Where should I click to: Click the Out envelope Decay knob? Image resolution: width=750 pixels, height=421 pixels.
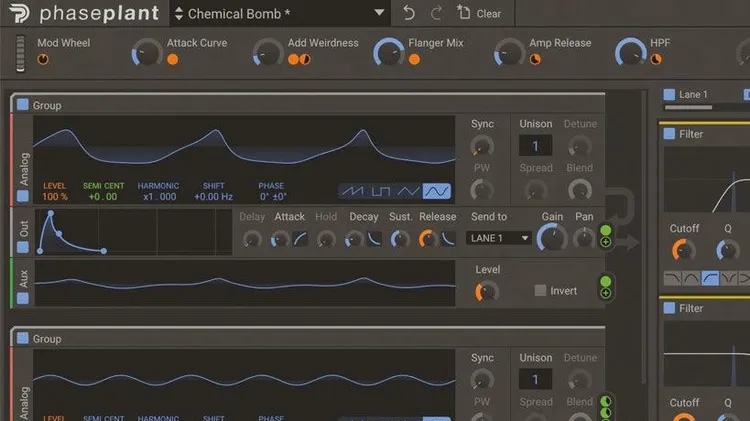354,238
